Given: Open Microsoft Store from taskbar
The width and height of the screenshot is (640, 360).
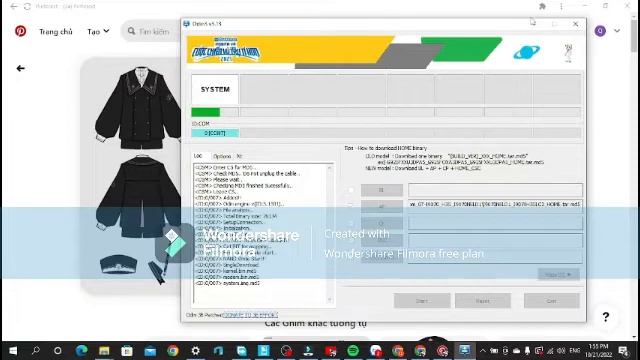Looking at the screenshot, I should 127,351.
